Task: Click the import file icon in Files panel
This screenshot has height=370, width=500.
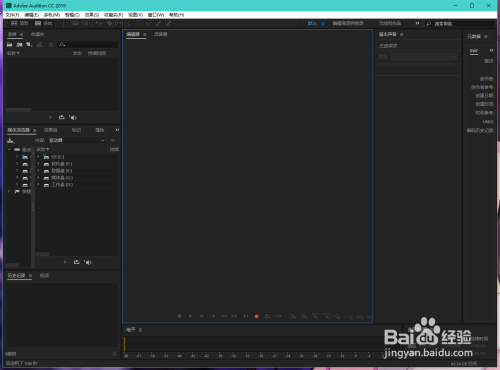Action: tap(19, 44)
